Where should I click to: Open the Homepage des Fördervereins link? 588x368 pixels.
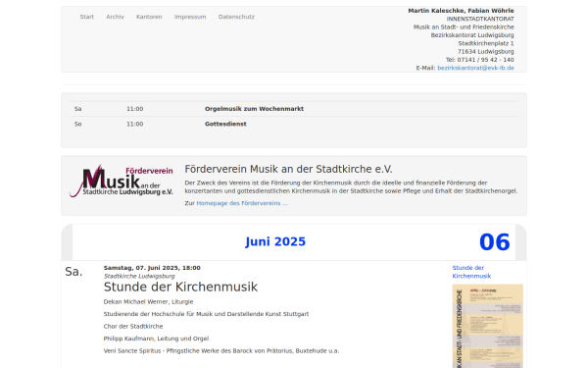pos(242,203)
